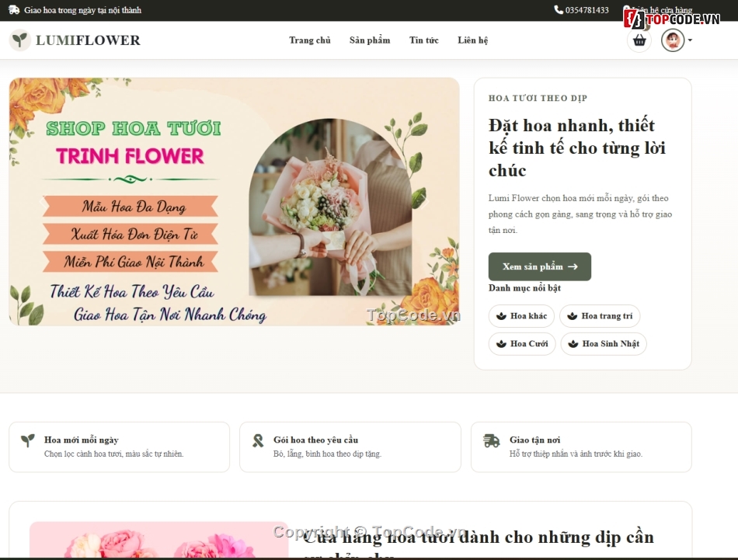738x560 pixels.
Task: Click Giao hoa trong ngày tại nội thành text
Action: [83, 10]
